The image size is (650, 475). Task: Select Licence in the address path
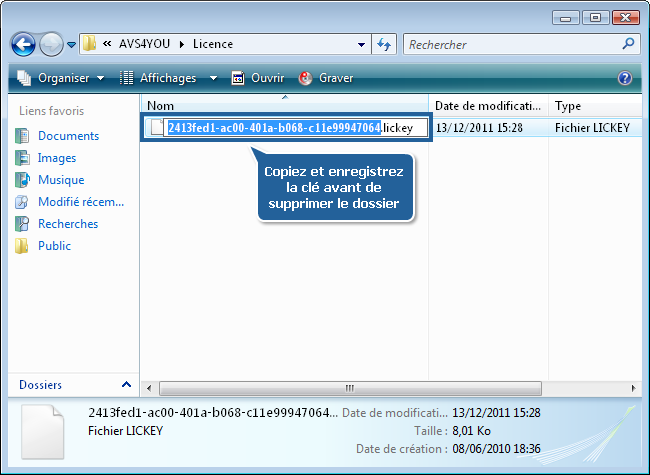point(213,44)
